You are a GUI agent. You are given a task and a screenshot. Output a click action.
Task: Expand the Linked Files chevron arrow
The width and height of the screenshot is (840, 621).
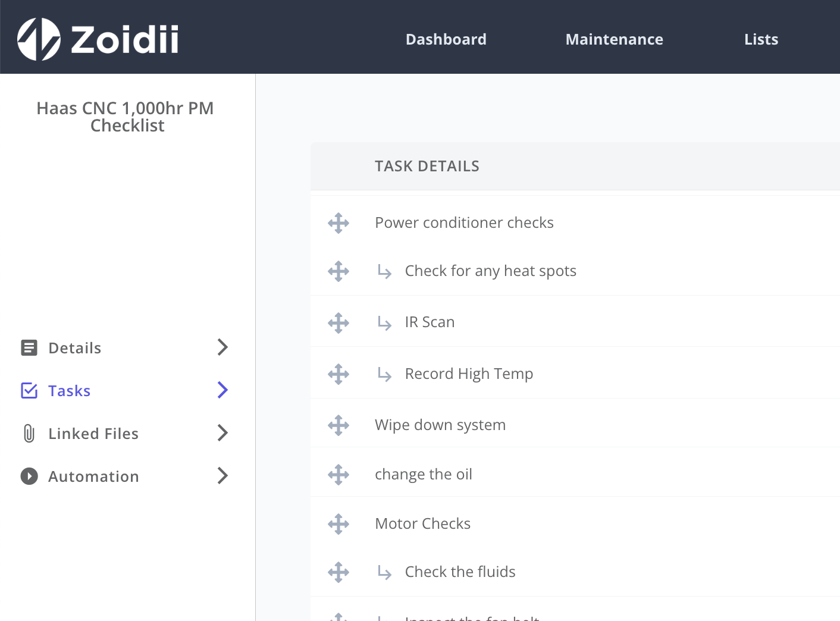222,432
